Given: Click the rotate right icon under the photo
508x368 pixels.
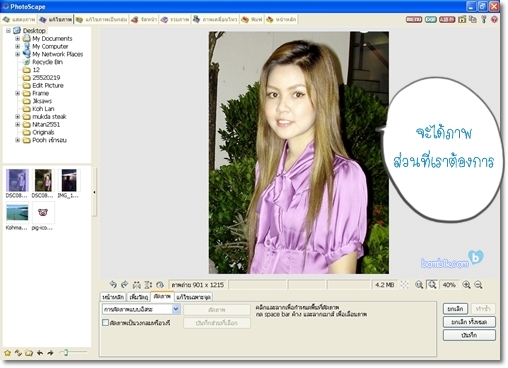Looking at the screenshot, I should tap(124, 285).
